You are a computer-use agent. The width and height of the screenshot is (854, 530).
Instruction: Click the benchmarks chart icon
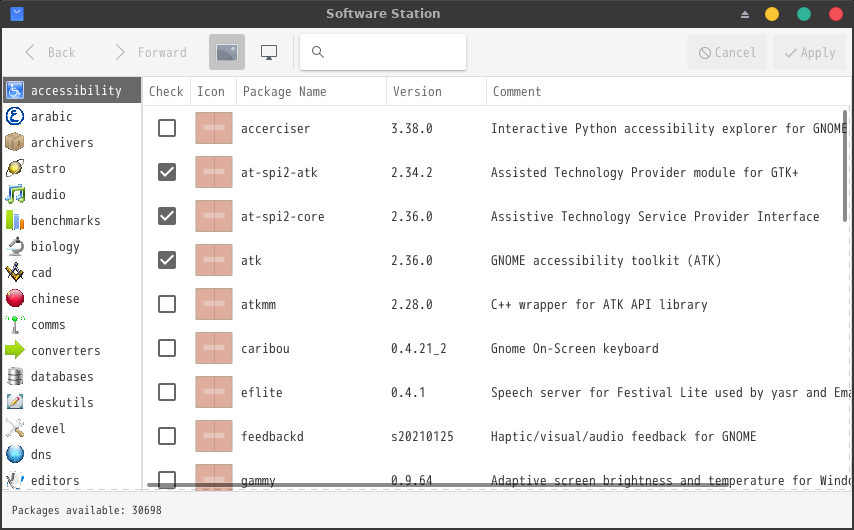(x=15, y=220)
